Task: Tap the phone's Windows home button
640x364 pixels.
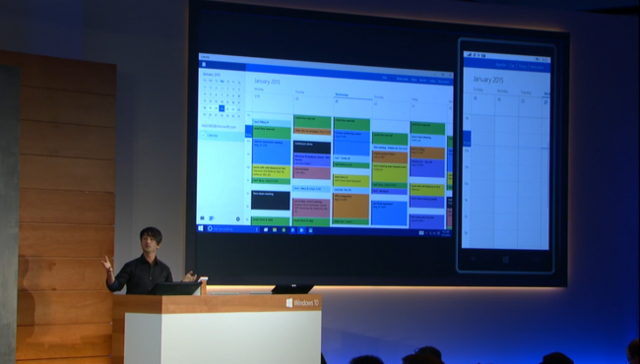Action: pos(506,260)
